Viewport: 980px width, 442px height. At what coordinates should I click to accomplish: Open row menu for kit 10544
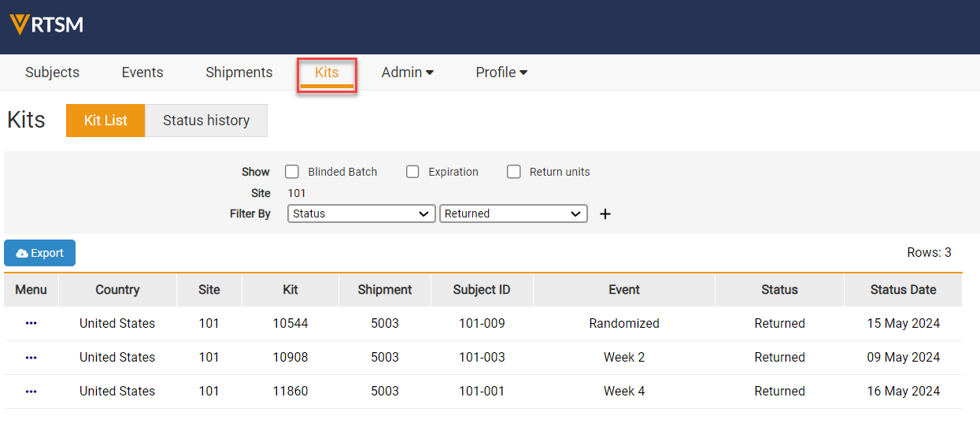pos(31,323)
